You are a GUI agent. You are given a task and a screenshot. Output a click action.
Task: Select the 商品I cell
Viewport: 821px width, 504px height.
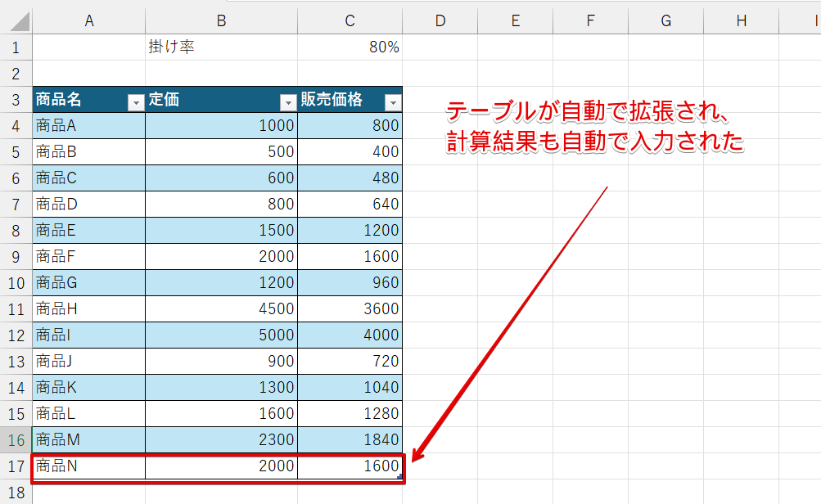point(89,335)
